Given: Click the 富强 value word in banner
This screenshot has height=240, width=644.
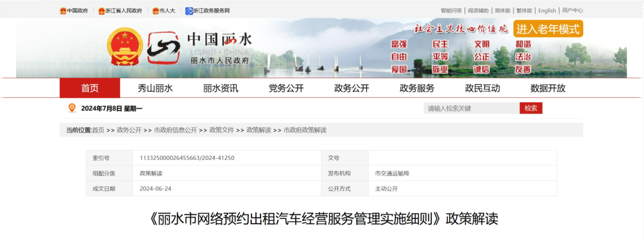Looking at the screenshot, I should (x=399, y=44).
